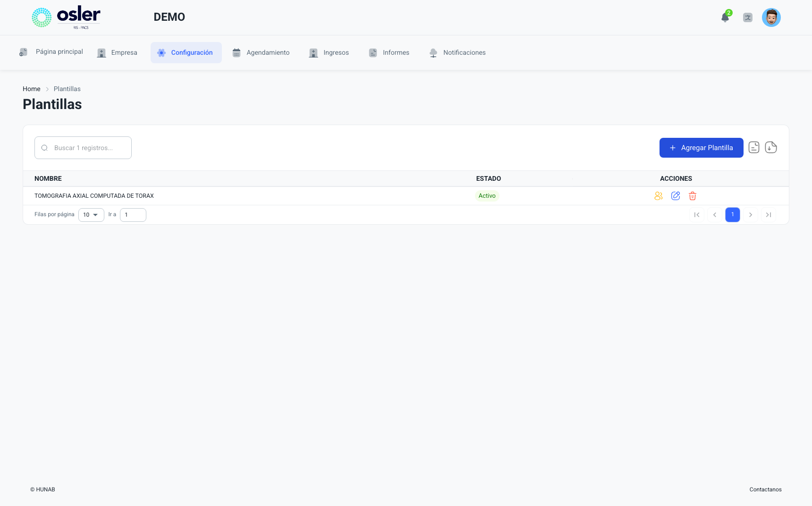Click the Contactanos link
Screen dimensions: 812x506
[765, 489]
